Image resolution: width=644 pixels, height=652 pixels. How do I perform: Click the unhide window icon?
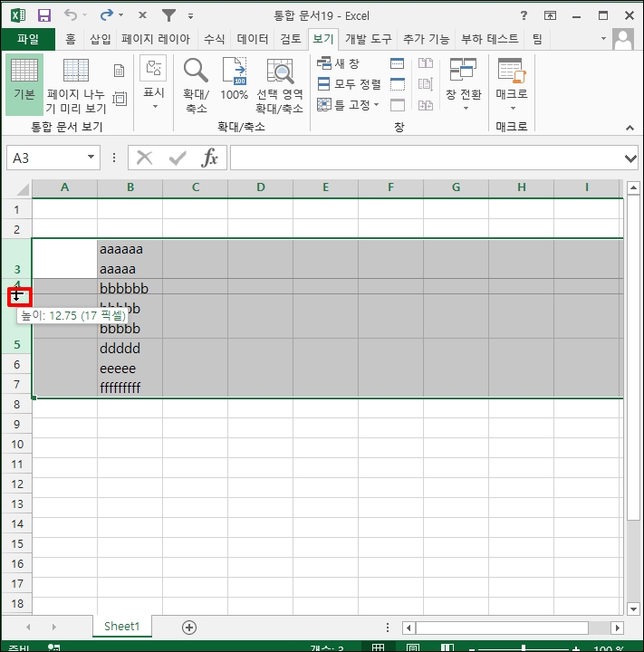pos(398,105)
